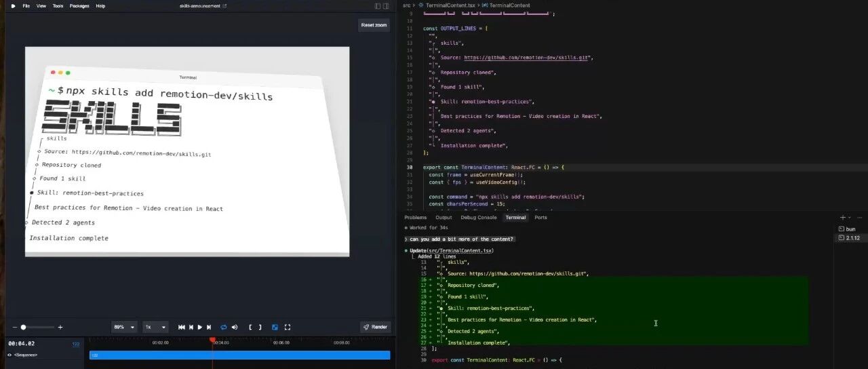
Task: Select the Terminal tab
Action: tap(515, 218)
